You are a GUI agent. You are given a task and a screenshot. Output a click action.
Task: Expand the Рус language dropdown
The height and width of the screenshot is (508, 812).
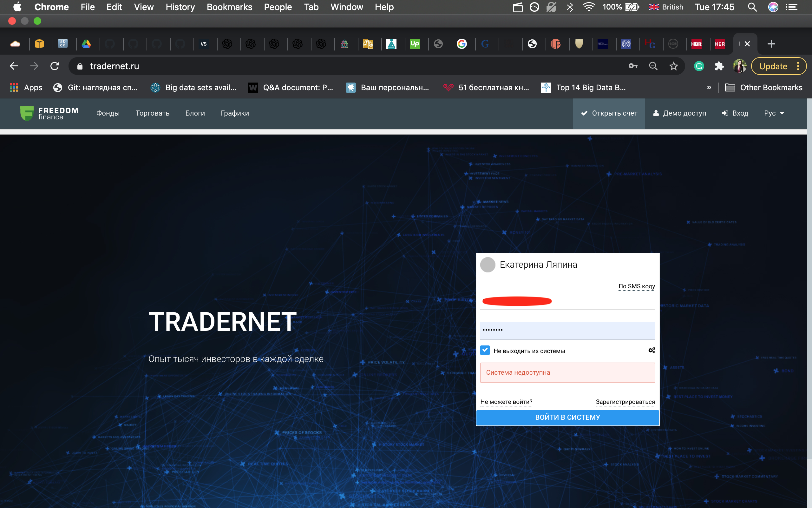pyautogui.click(x=774, y=113)
